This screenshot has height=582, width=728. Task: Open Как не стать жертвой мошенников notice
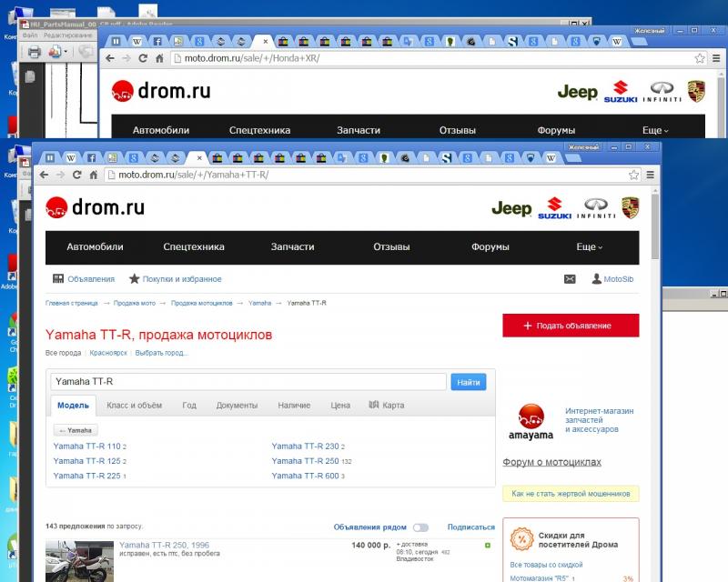coord(571,494)
